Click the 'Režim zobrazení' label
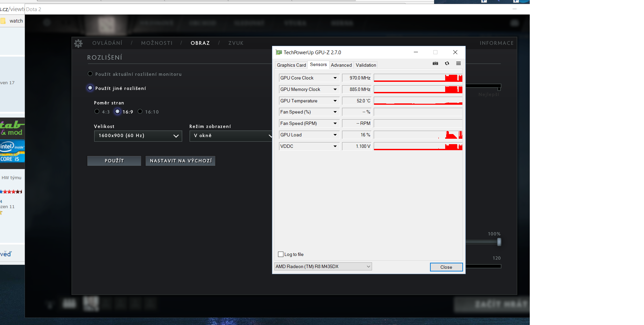This screenshot has height=325, width=644. click(x=210, y=126)
